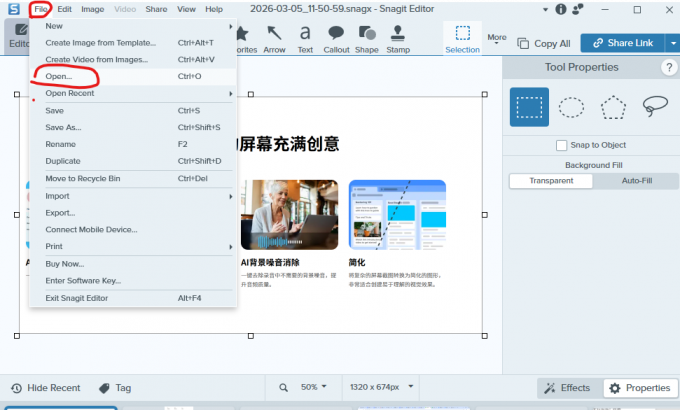680x410 pixels.
Task: Choose Duplicate menu entry
Action: click(x=133, y=161)
